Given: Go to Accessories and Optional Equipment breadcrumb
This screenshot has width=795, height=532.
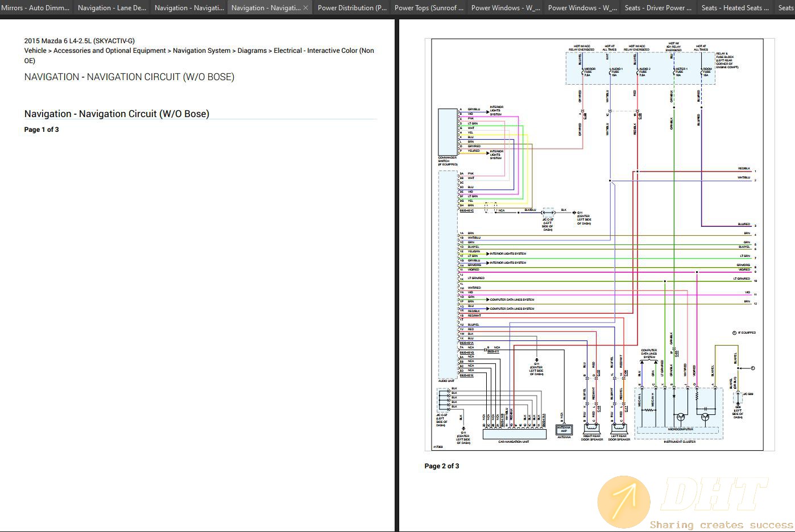Looking at the screenshot, I should tap(110, 51).
